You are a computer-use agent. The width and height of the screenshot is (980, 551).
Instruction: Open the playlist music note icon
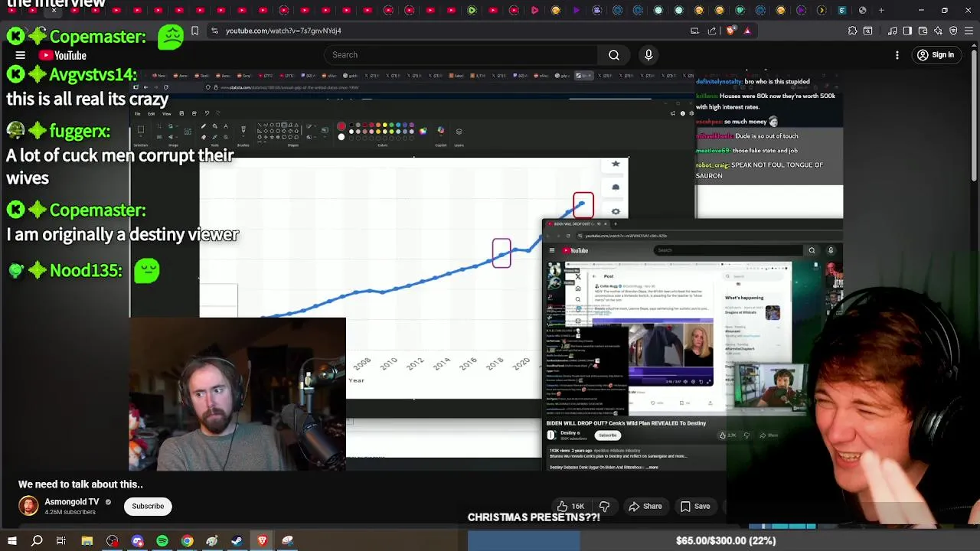893,31
